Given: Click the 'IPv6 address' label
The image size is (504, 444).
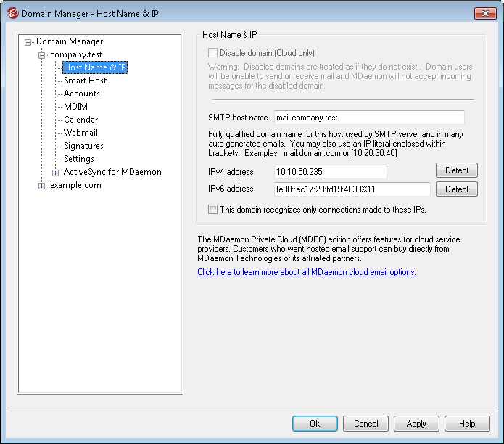Looking at the screenshot, I should click(231, 189).
